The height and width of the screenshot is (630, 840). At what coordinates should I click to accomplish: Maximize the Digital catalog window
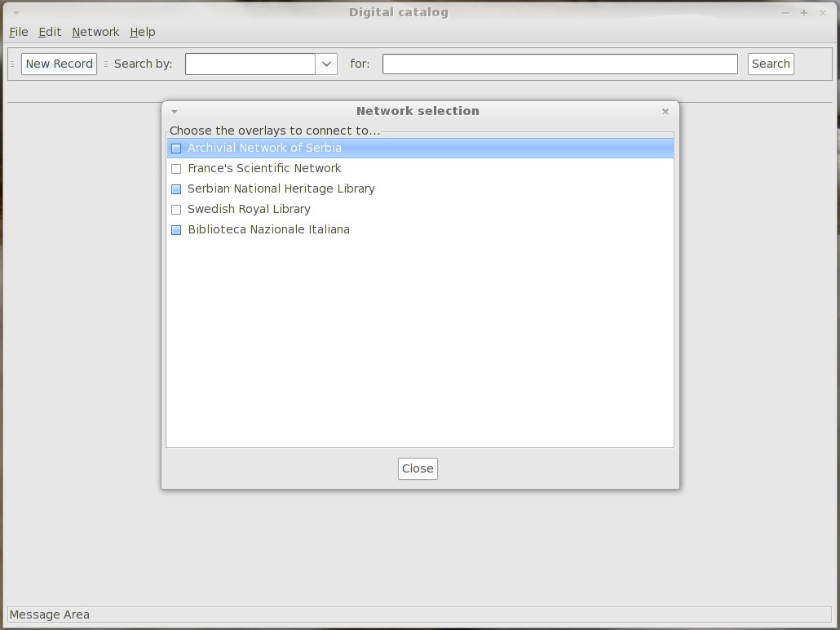[804, 13]
